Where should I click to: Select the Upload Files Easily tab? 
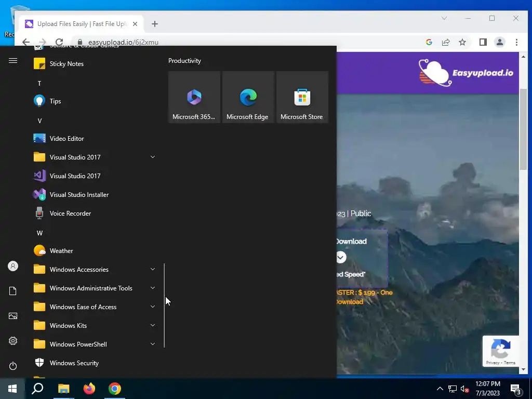[x=82, y=24]
